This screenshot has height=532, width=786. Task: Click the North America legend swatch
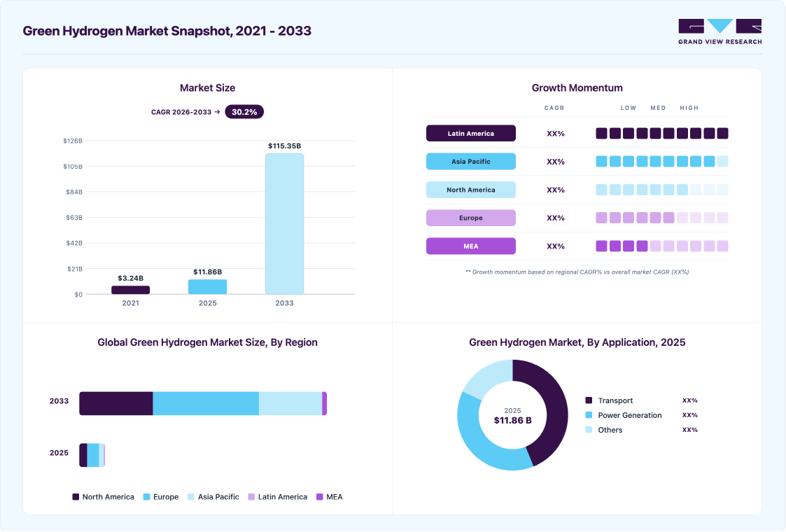[x=76, y=497]
